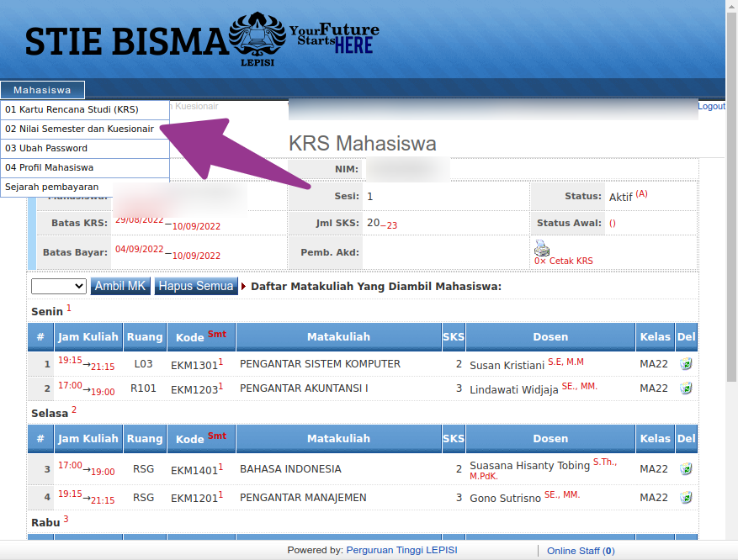Click the Rabu day heading
This screenshot has width=738, height=560.
point(45,522)
